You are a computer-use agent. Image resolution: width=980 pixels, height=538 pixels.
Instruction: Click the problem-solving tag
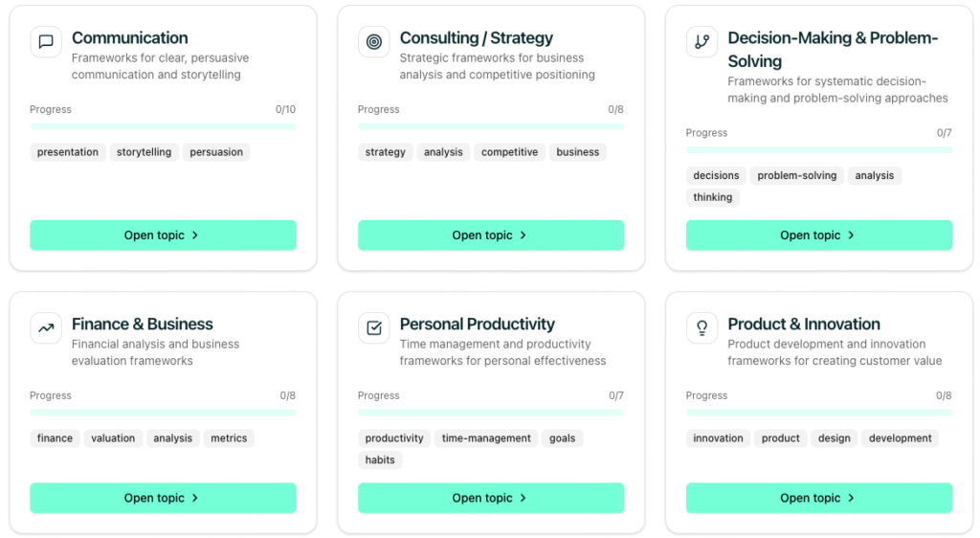coord(796,176)
